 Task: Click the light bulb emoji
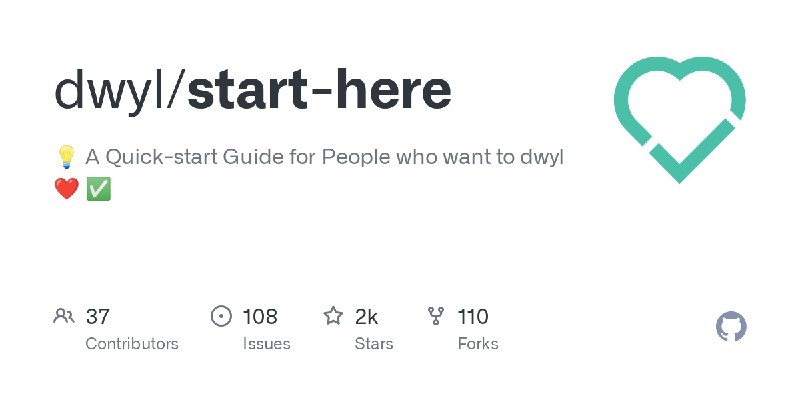tap(66, 157)
